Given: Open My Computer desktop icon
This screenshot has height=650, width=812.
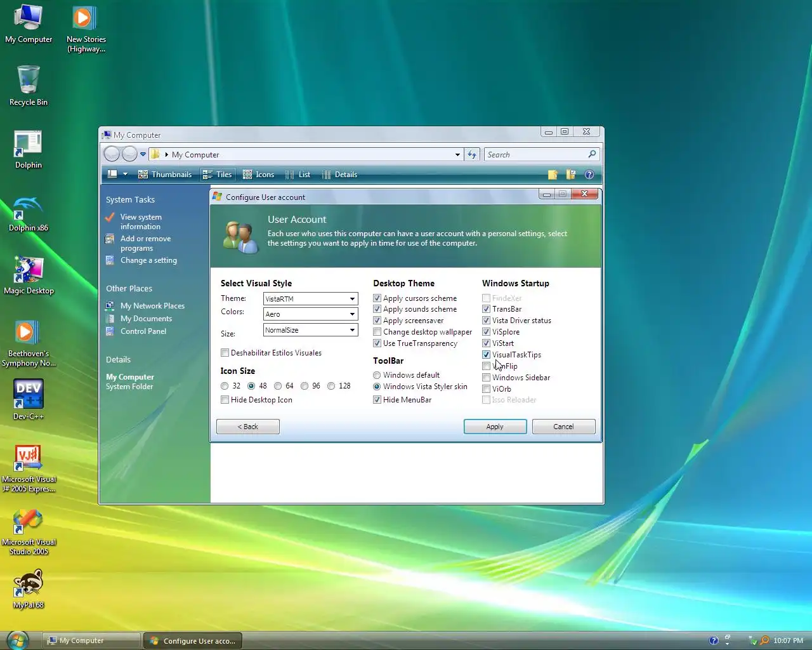Looking at the screenshot, I should click(x=28, y=24).
